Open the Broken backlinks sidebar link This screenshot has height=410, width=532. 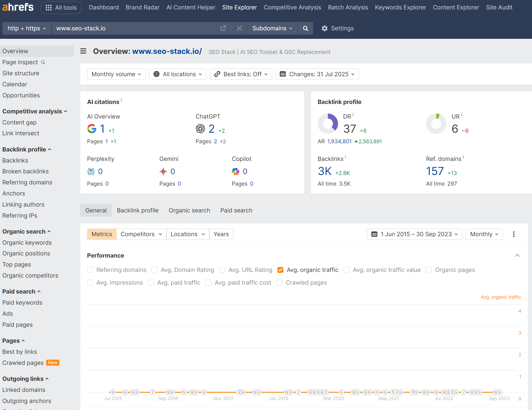coord(26,171)
